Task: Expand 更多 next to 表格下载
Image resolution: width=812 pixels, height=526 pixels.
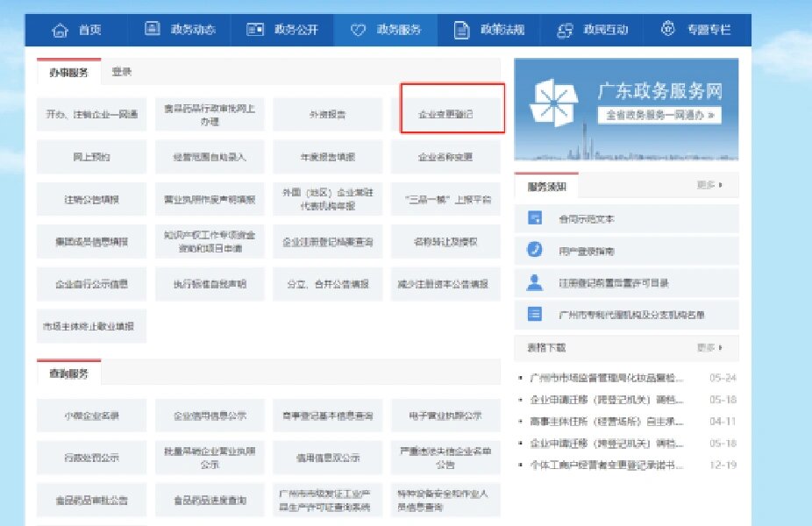Action: pos(709,347)
